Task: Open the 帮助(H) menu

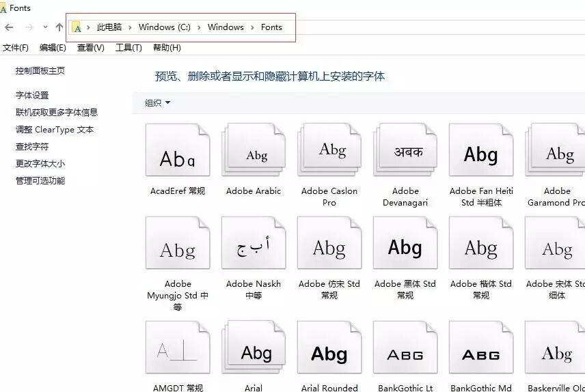Action: click(167, 48)
